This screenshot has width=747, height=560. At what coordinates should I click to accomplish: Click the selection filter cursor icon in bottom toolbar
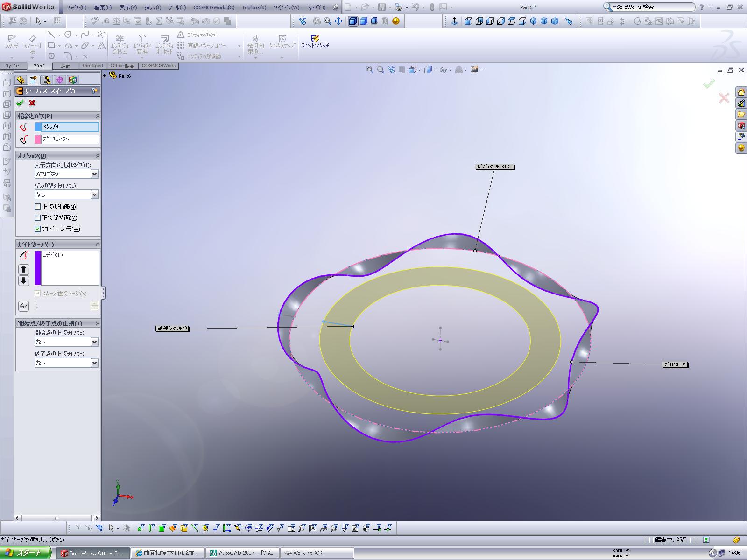pos(112,528)
